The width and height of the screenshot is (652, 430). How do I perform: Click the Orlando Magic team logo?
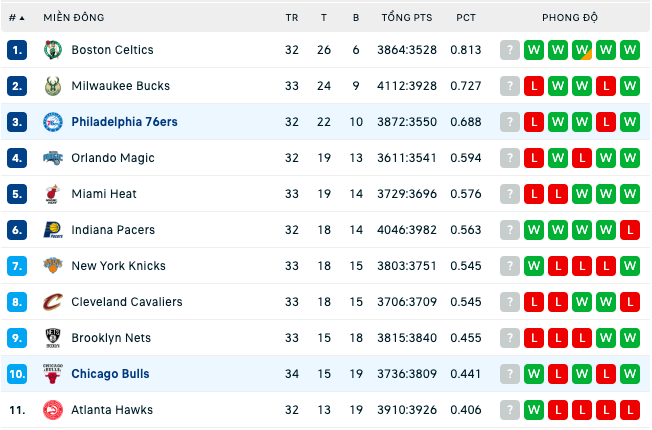tap(53, 158)
